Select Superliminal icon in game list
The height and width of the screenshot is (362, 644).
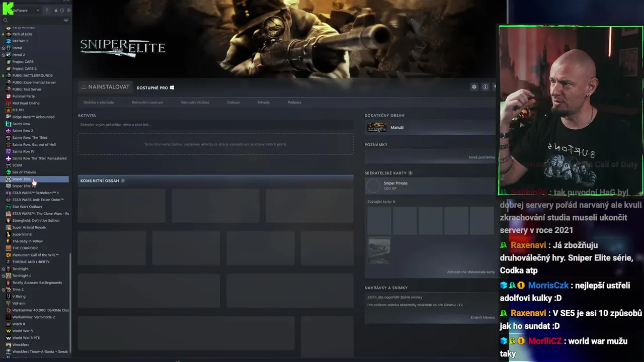point(8,234)
